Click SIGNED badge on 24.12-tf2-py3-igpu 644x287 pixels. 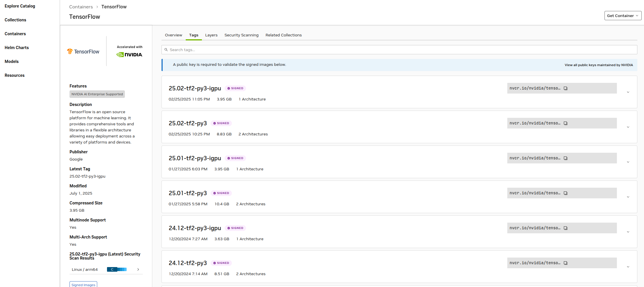point(235,228)
